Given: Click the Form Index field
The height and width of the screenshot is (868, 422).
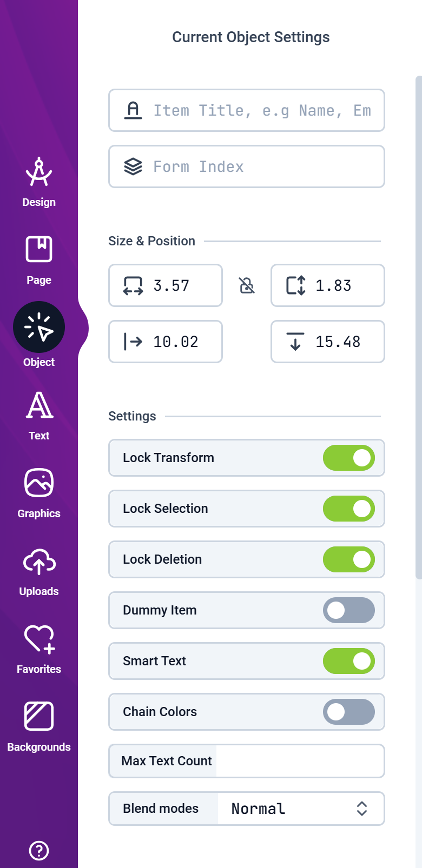Looking at the screenshot, I should (247, 166).
